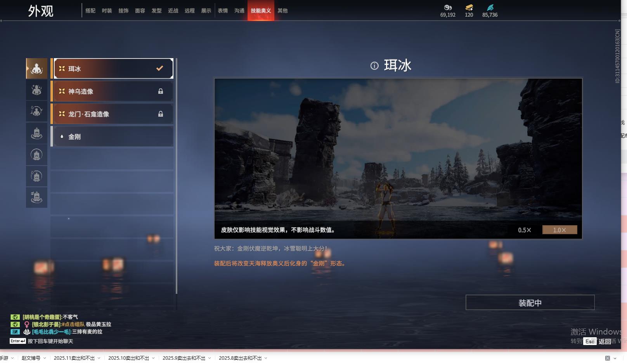Select the fourth sidebar bell on base icon
The width and height of the screenshot is (627, 364).
(x=36, y=133)
